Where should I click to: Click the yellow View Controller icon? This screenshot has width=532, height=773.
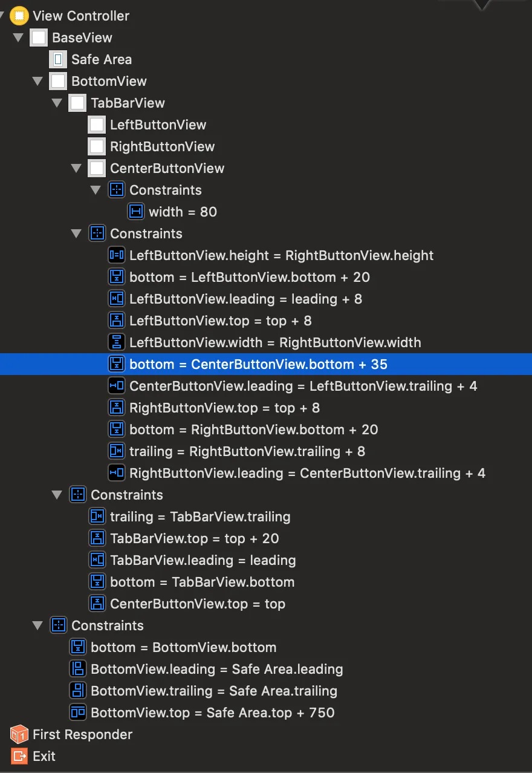[19, 16]
